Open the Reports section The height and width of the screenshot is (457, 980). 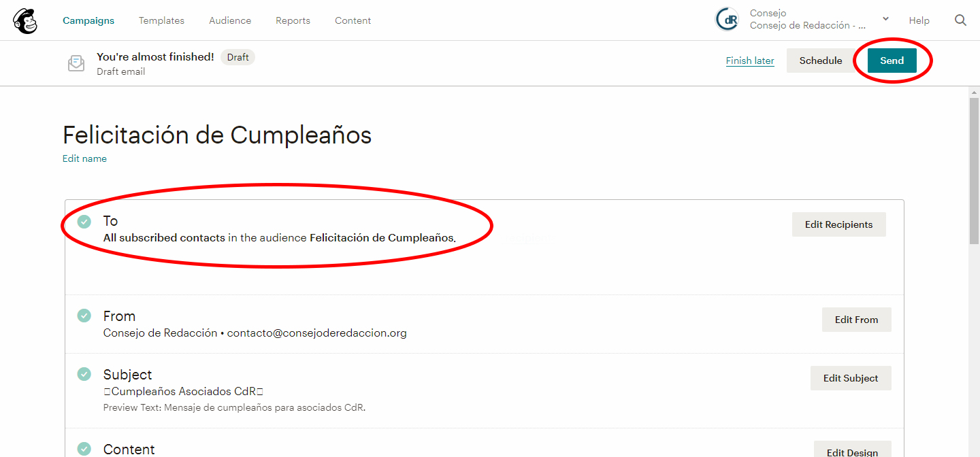click(293, 20)
